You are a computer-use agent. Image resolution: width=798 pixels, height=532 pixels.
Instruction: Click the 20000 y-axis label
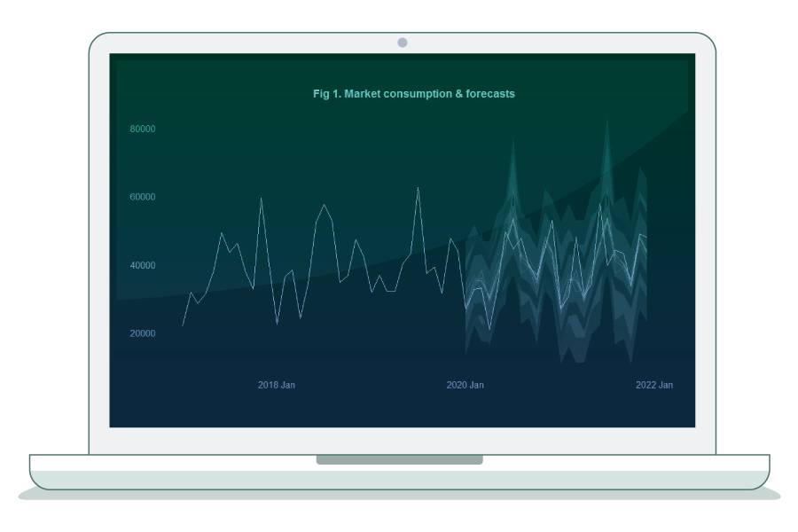[142, 333]
